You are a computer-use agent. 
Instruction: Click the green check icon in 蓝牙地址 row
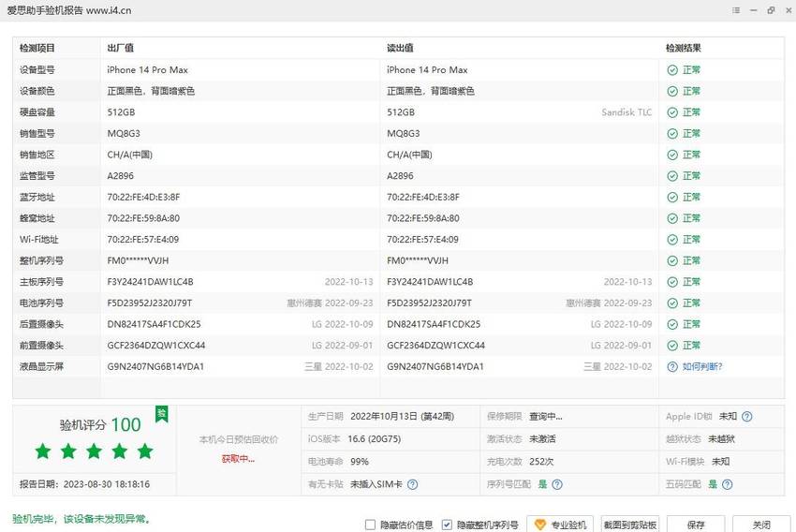point(672,198)
